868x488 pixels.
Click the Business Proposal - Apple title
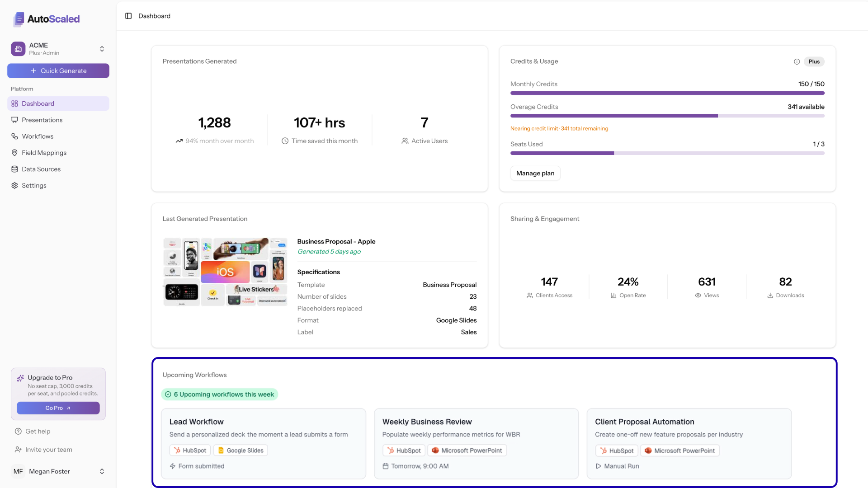coord(336,242)
